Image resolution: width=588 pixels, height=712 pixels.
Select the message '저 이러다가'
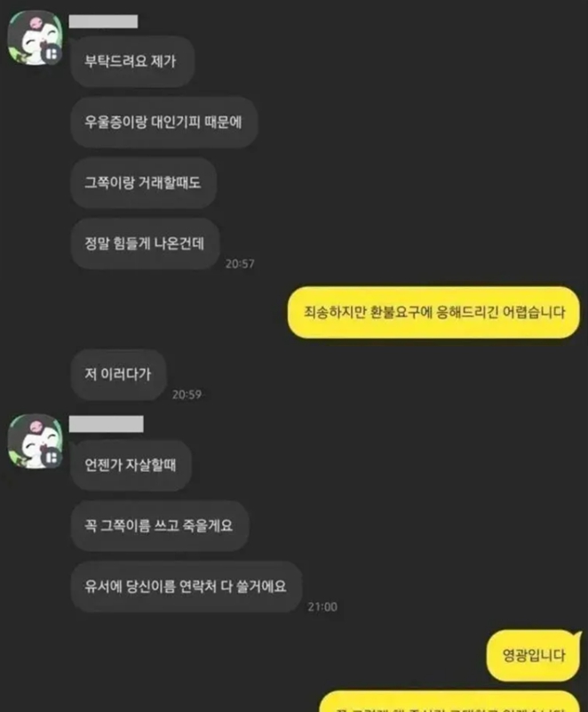pos(118,374)
